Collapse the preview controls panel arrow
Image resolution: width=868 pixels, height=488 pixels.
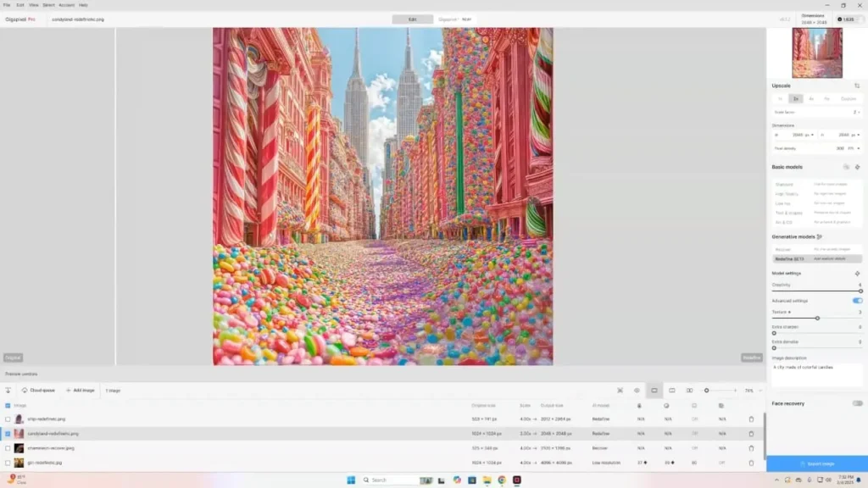point(8,391)
